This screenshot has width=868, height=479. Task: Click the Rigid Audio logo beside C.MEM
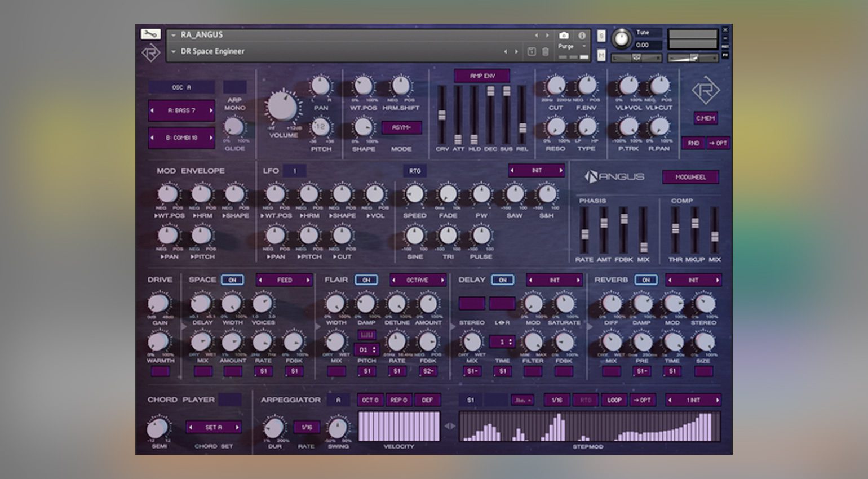pos(706,91)
